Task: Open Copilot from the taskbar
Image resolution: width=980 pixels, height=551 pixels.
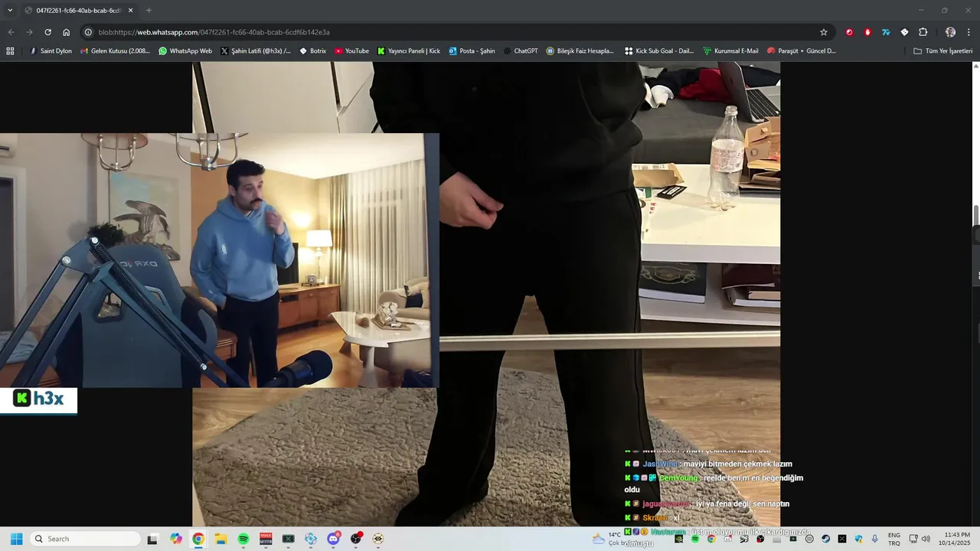Action: pyautogui.click(x=176, y=539)
